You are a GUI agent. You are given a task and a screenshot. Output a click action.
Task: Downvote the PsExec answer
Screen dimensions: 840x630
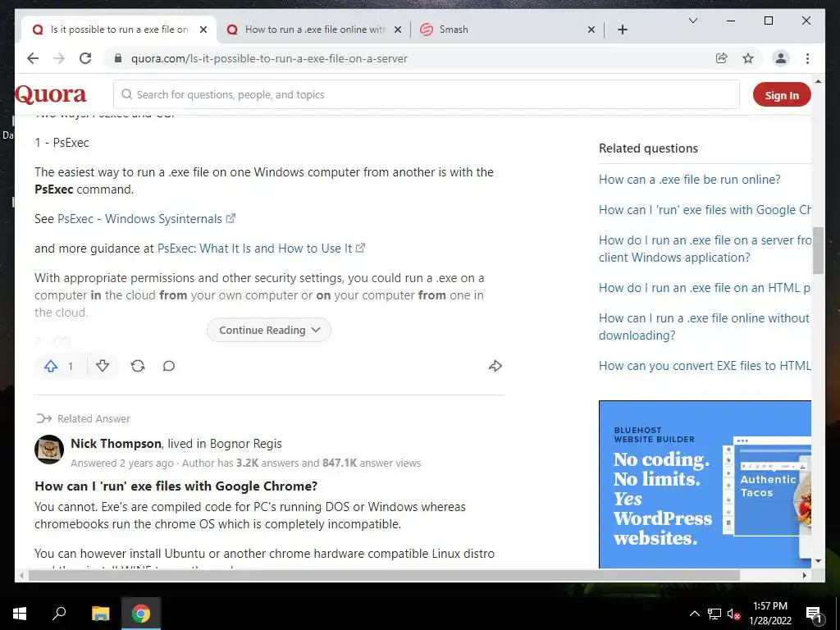click(x=103, y=367)
